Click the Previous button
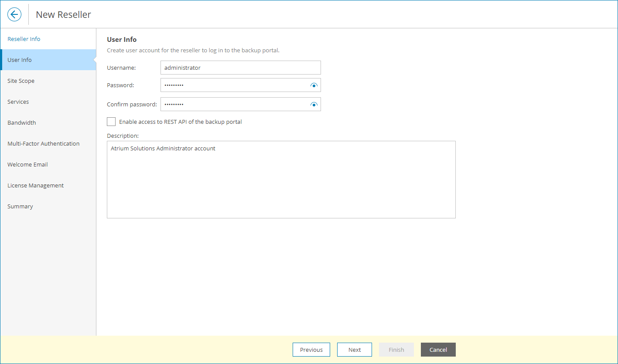618x364 pixels. click(x=311, y=349)
